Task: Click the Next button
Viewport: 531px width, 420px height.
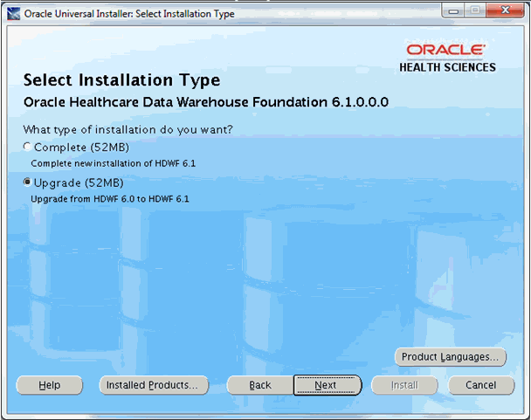Action: point(328,385)
